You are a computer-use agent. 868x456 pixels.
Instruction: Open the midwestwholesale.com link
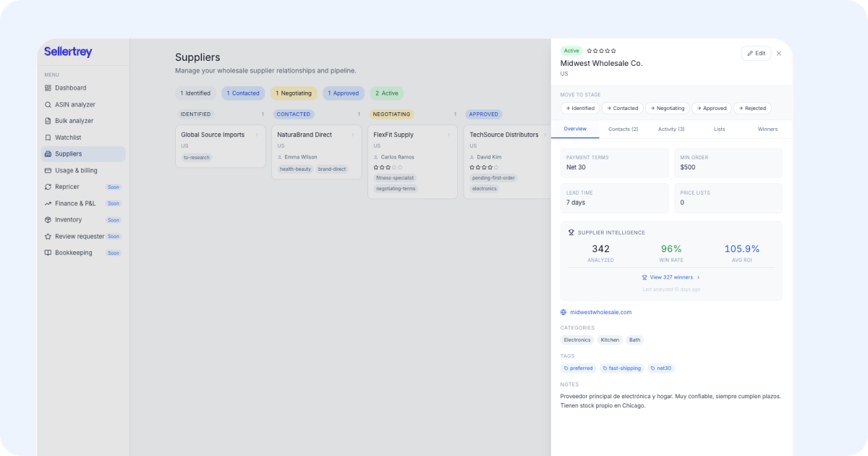pyautogui.click(x=600, y=312)
